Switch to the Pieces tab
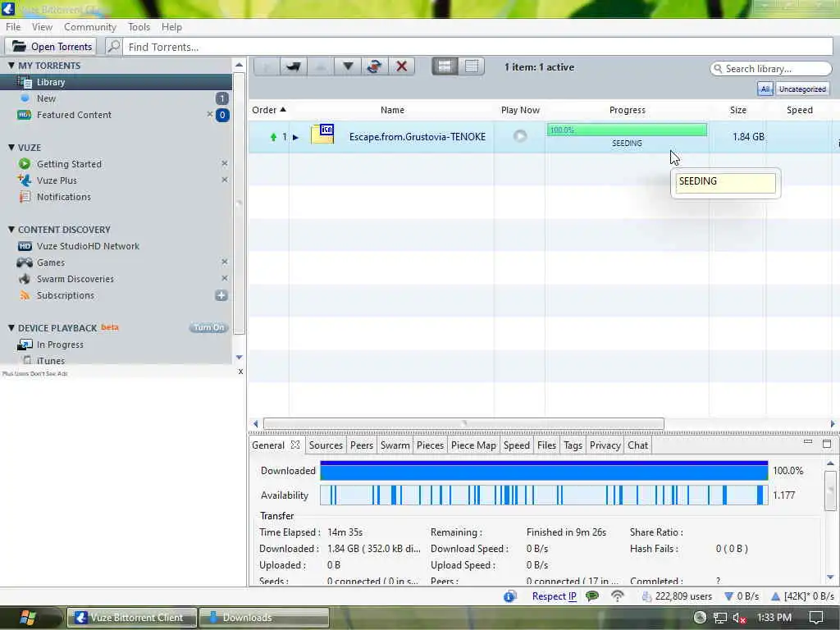The width and height of the screenshot is (840, 630). click(430, 445)
